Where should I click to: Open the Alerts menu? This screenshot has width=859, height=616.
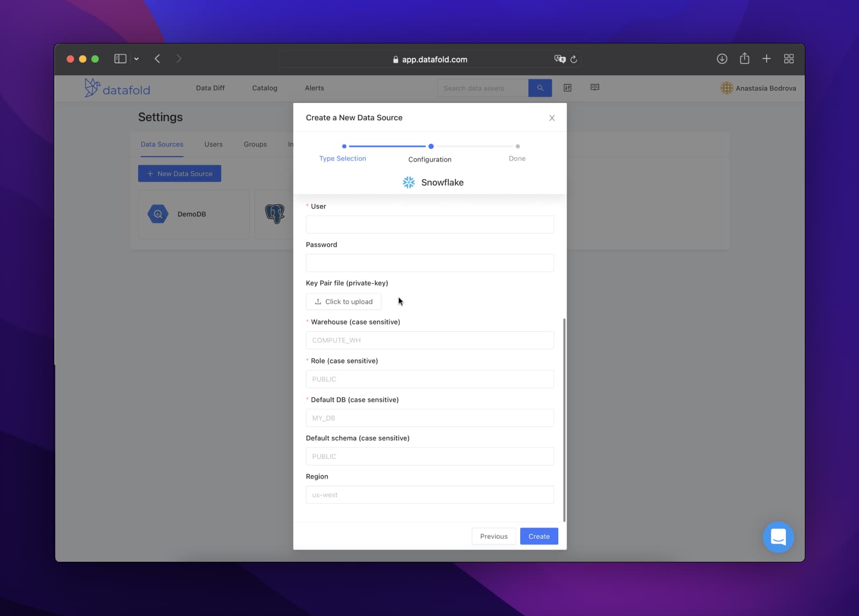click(315, 88)
